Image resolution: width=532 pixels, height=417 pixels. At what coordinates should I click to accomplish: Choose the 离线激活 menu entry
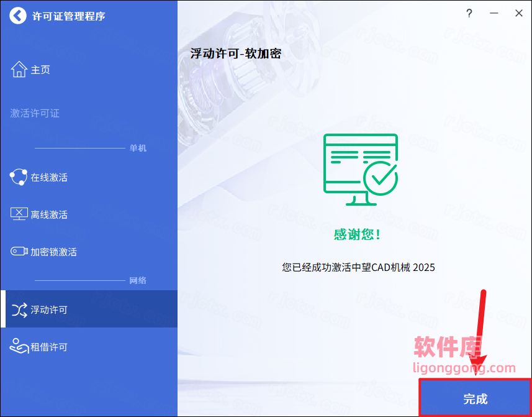point(49,214)
